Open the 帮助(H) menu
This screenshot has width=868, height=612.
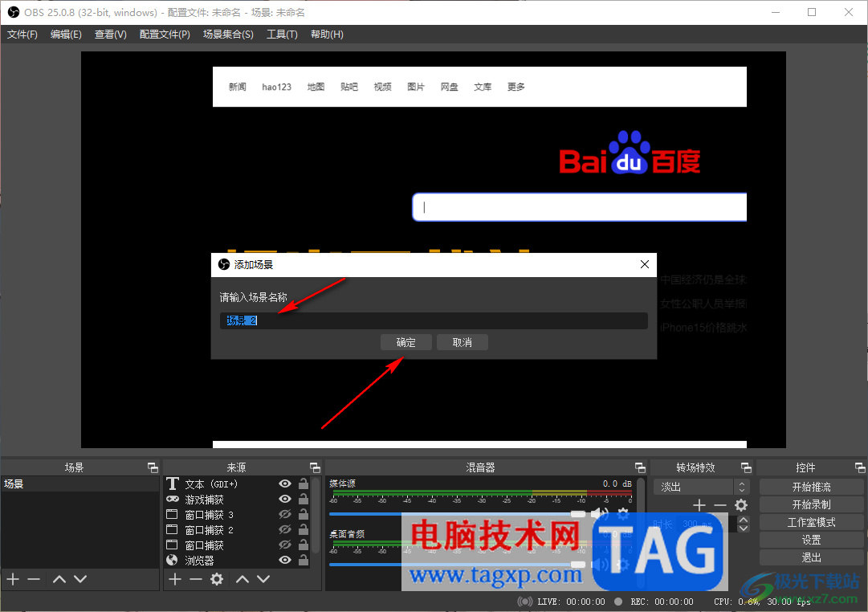pos(327,35)
